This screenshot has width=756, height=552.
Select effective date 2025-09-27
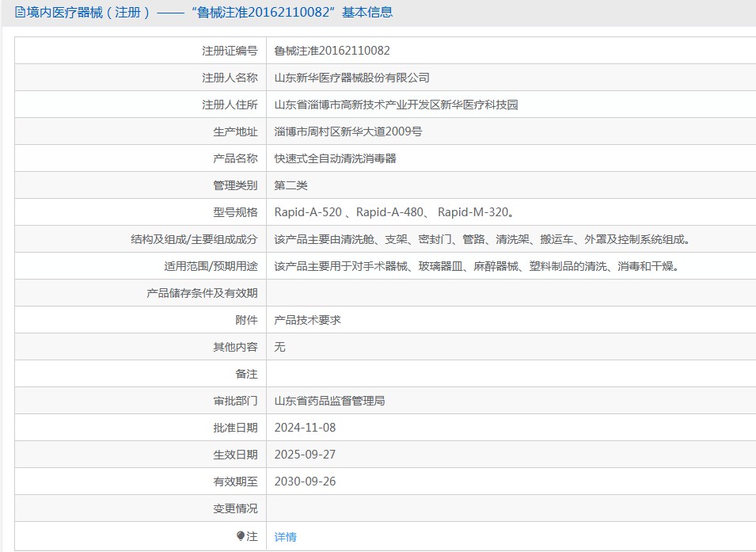point(305,455)
